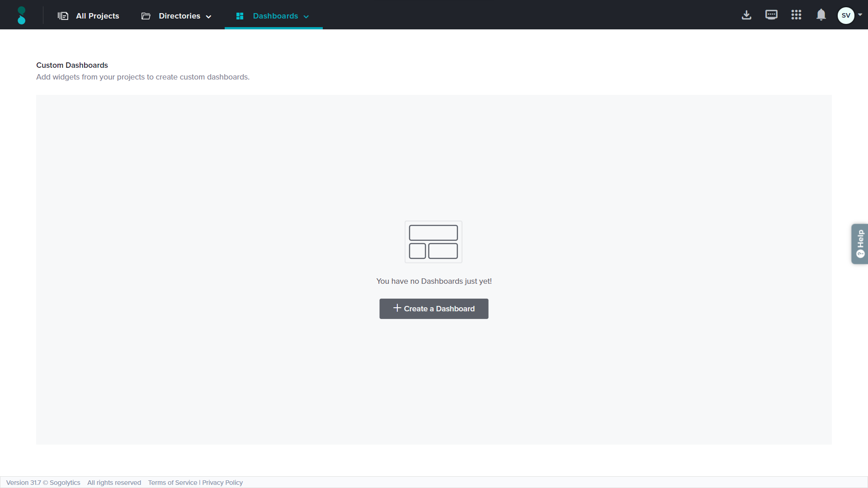The height and width of the screenshot is (488, 868).
Task: Click the SV user avatar
Action: 845,15
